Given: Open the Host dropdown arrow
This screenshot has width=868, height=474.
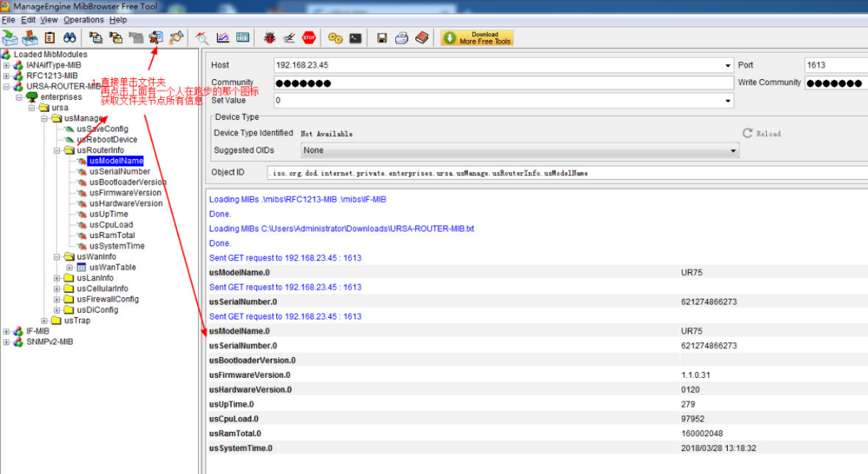Looking at the screenshot, I should coord(728,66).
